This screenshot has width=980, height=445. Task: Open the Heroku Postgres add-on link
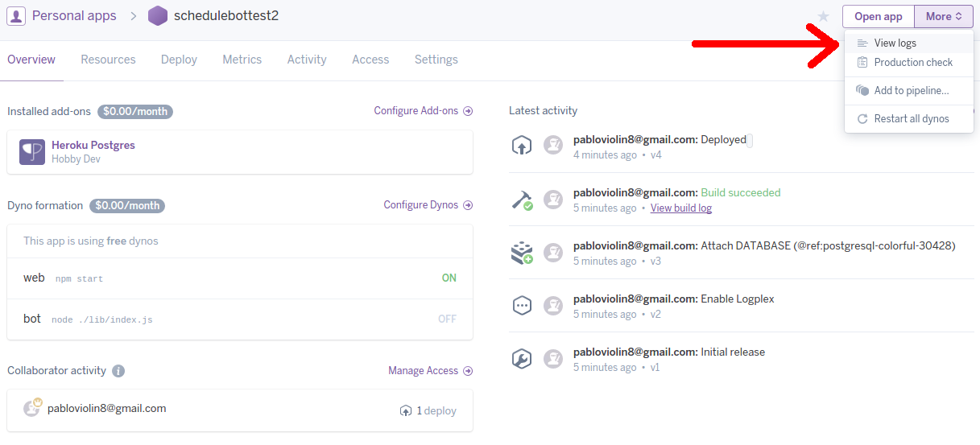pyautogui.click(x=93, y=145)
